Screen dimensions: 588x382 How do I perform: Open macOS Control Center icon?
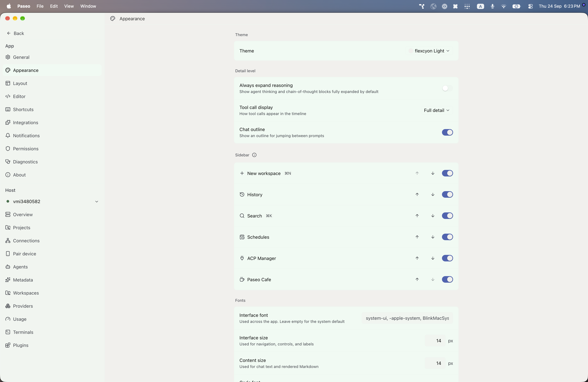(530, 6)
